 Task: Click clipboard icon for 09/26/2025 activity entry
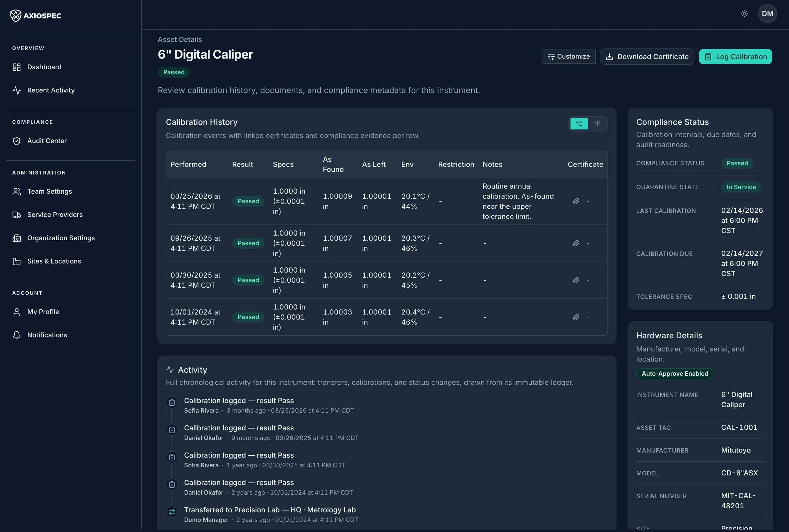[172, 430]
